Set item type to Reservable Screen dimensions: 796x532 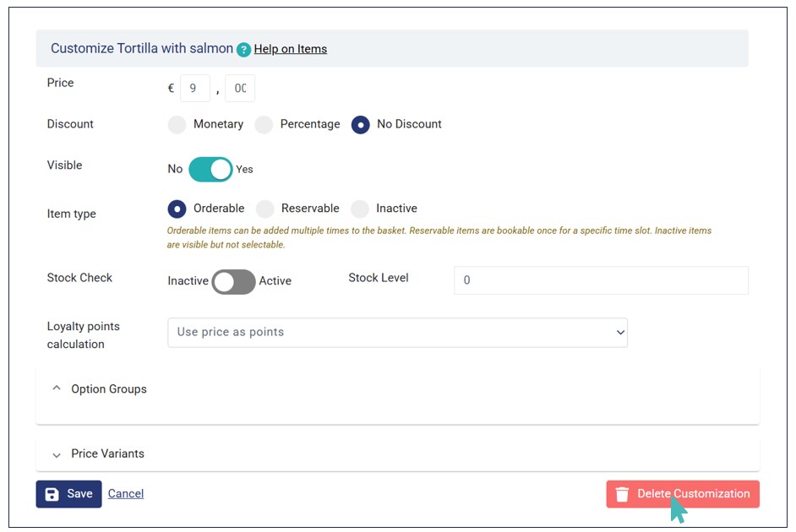265,209
